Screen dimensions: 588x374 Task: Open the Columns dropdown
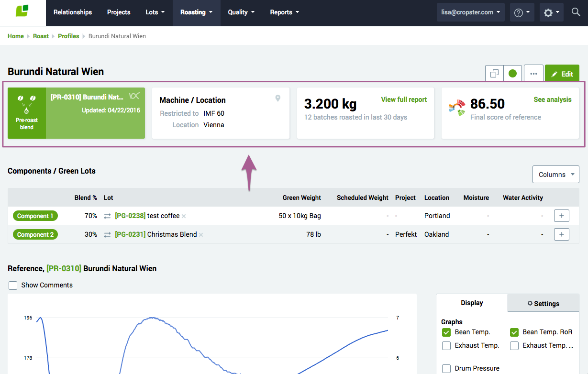[556, 175]
